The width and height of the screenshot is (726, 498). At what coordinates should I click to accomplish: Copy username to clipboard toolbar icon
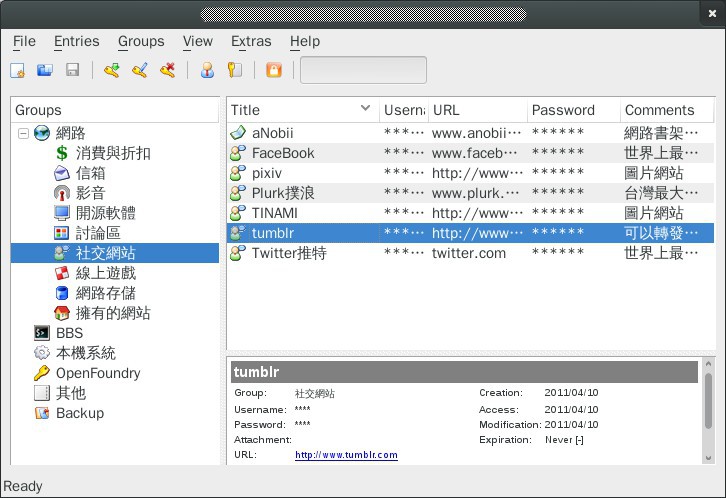tap(207, 70)
